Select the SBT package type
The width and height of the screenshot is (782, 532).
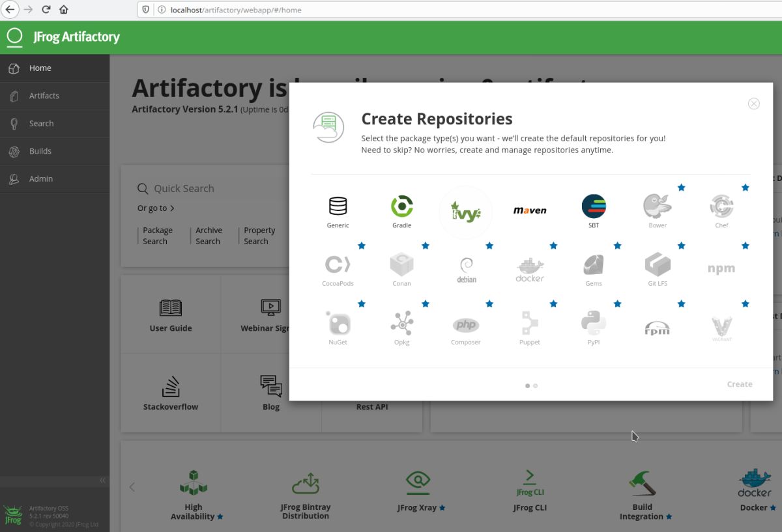point(594,212)
